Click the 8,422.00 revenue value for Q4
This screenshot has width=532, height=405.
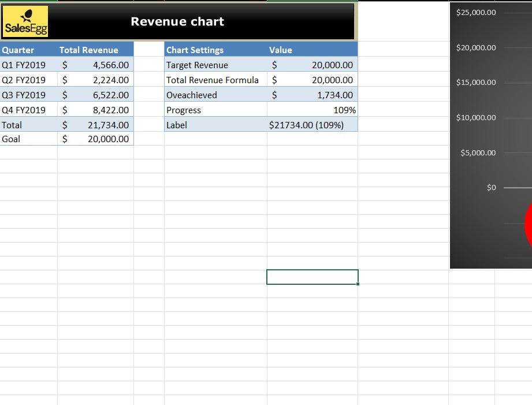(96, 110)
